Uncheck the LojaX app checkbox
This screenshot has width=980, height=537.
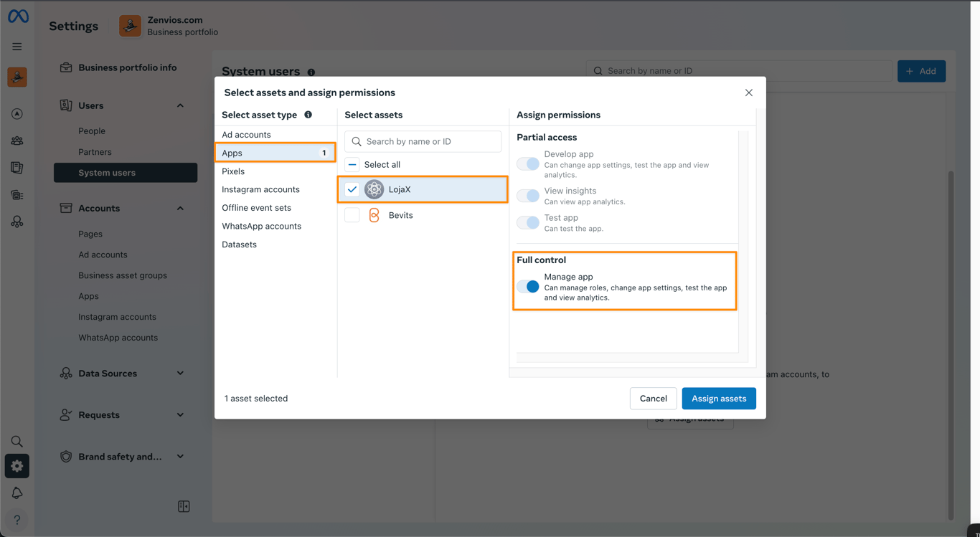352,190
